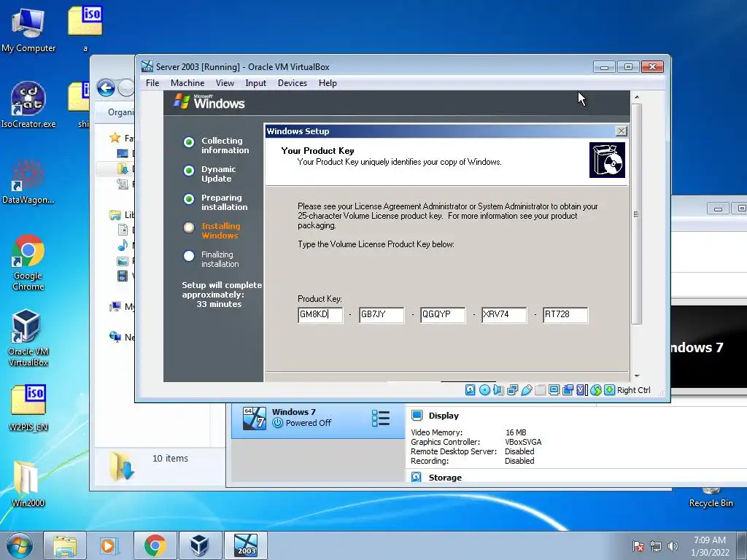Open the View menu
Viewport: 747px width, 560px height.
coord(225,83)
